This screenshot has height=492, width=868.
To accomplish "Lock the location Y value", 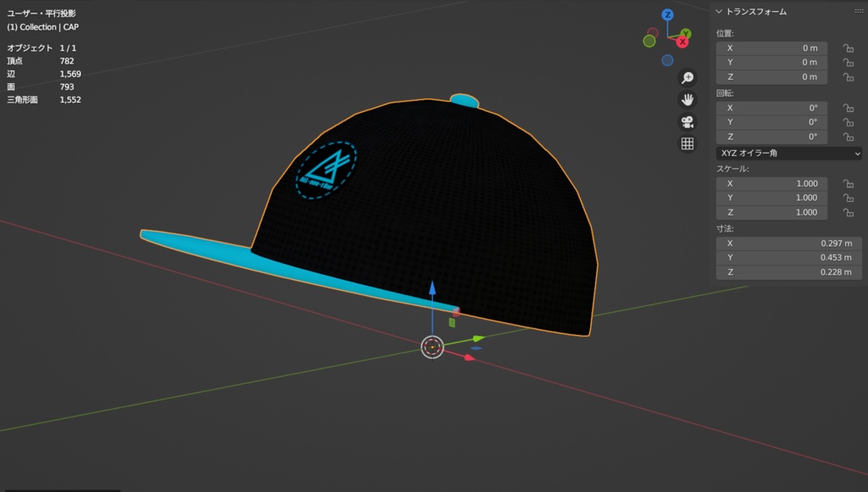I will (x=848, y=63).
